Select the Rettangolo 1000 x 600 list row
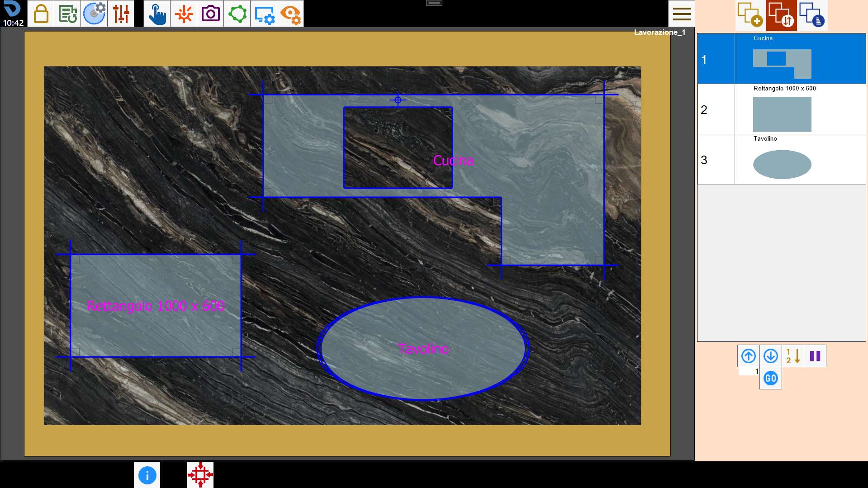This screenshot has width=868, height=488. 782,109
